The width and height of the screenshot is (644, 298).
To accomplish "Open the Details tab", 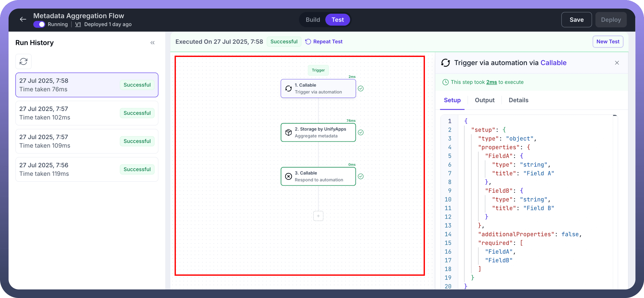I will coord(518,100).
